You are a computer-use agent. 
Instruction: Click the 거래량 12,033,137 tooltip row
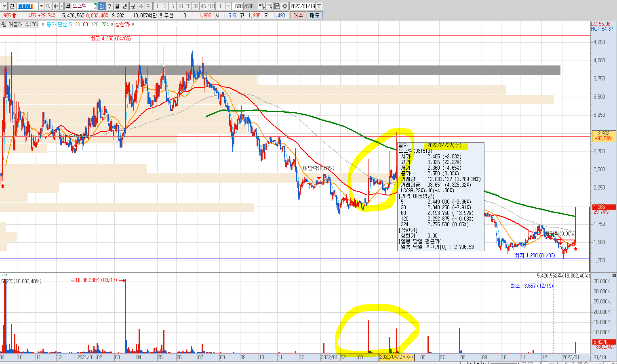tap(440, 179)
